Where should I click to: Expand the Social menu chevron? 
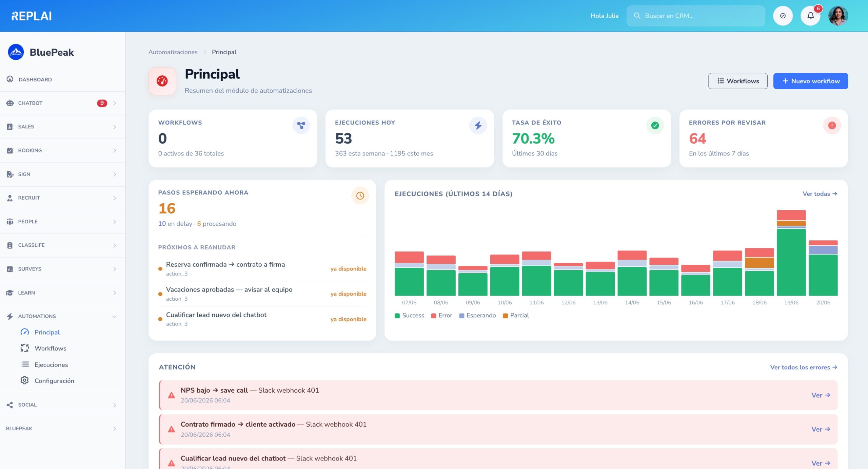click(115, 405)
